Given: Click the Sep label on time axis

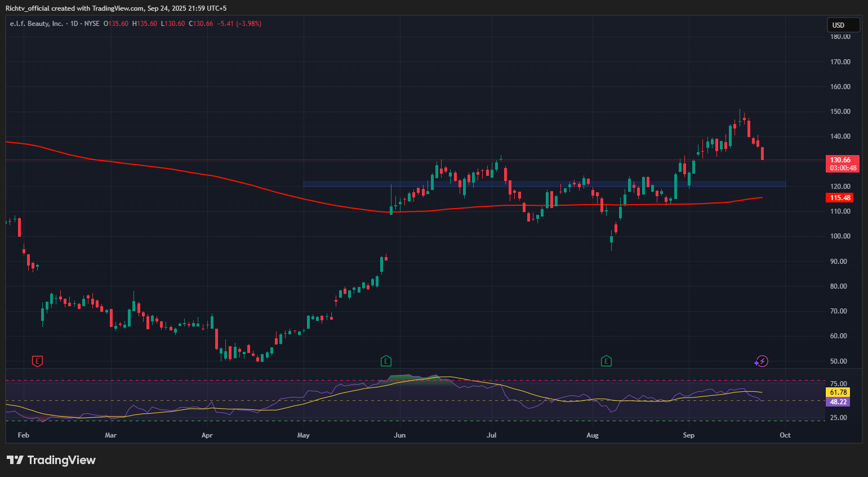Looking at the screenshot, I should (688, 435).
